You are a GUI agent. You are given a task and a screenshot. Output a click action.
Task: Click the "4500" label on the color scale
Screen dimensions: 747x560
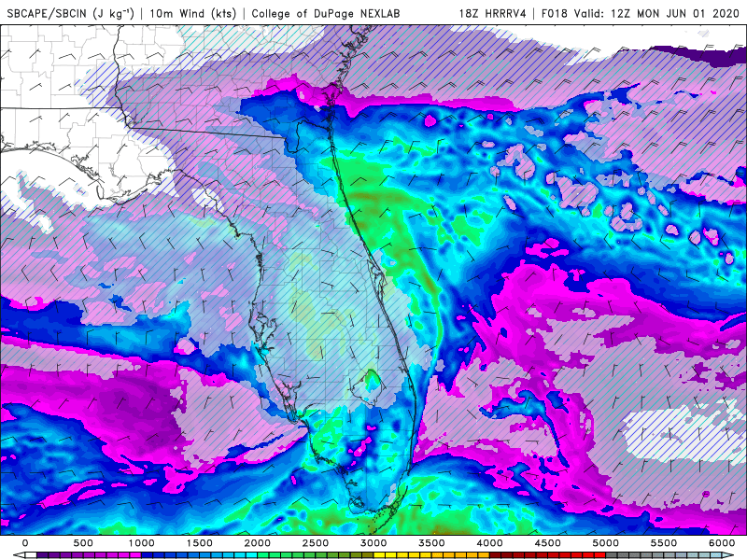[548, 543]
